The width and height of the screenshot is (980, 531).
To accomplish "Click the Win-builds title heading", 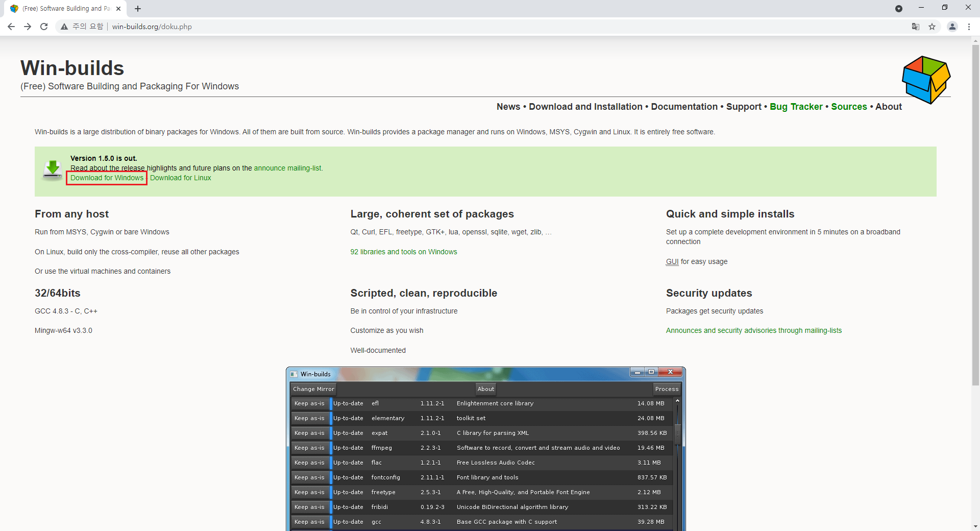I will 72,68.
